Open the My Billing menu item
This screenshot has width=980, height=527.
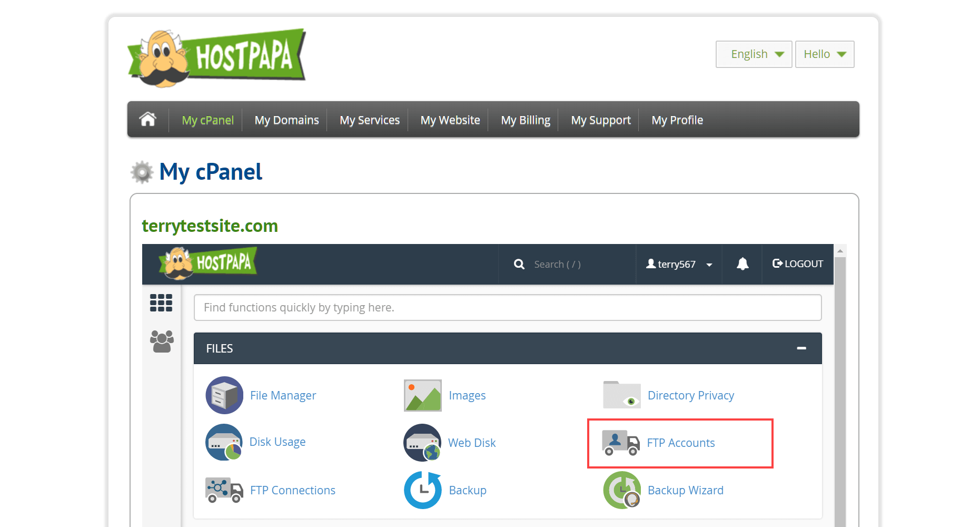pos(526,120)
